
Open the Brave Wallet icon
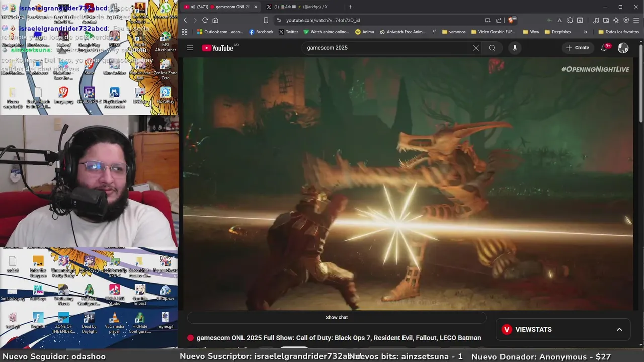[606, 20]
